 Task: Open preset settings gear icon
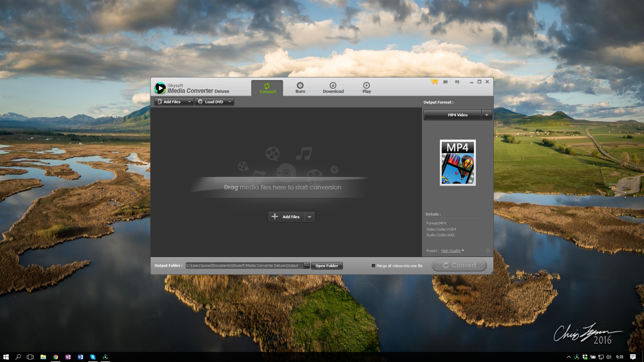(488, 251)
